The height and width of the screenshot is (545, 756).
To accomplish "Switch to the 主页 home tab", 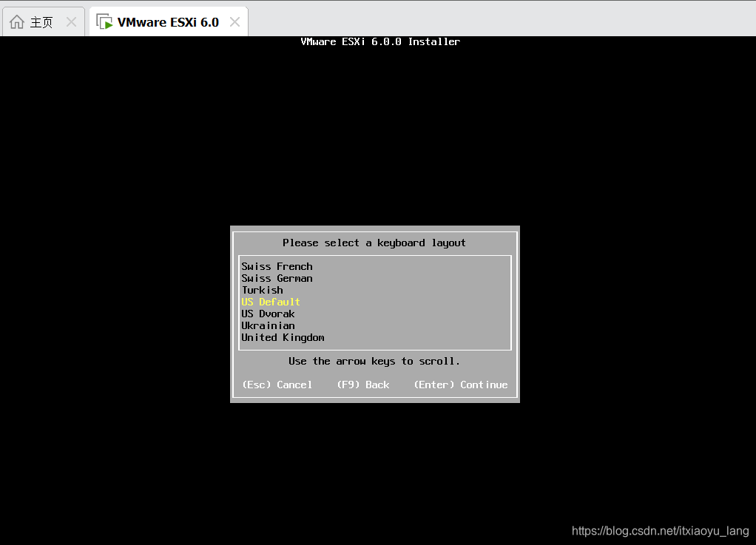I will point(42,22).
